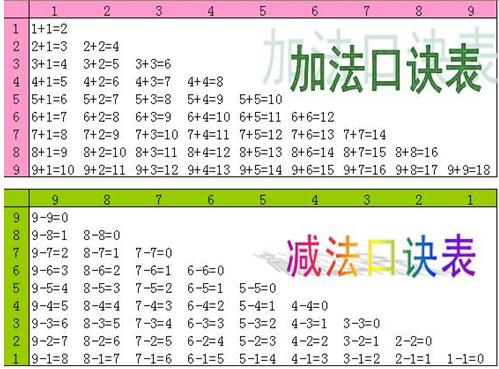
Task: Click the 8-6=2 cell
Action: (x=102, y=271)
